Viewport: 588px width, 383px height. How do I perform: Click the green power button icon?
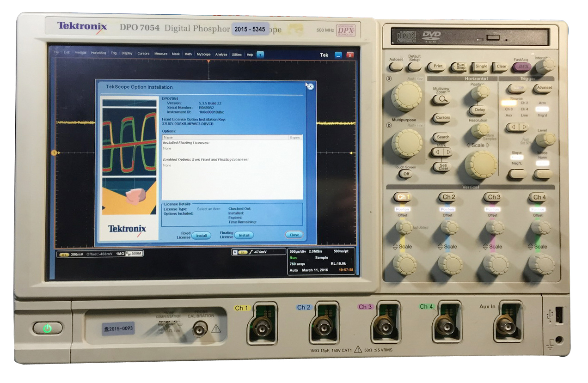(47, 328)
